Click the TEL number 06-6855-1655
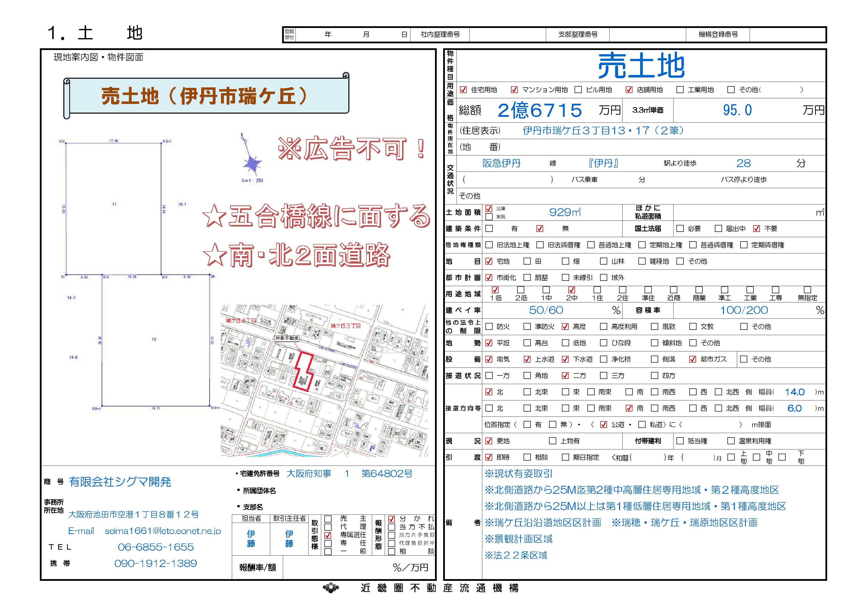 click(156, 547)
